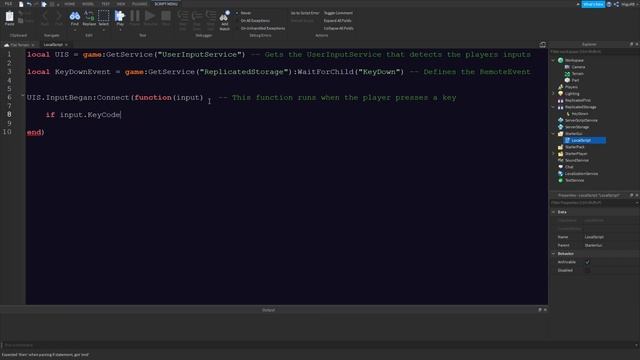The image size is (640, 360).
Task: Collapse the Workspace tree node
Action: (553, 60)
